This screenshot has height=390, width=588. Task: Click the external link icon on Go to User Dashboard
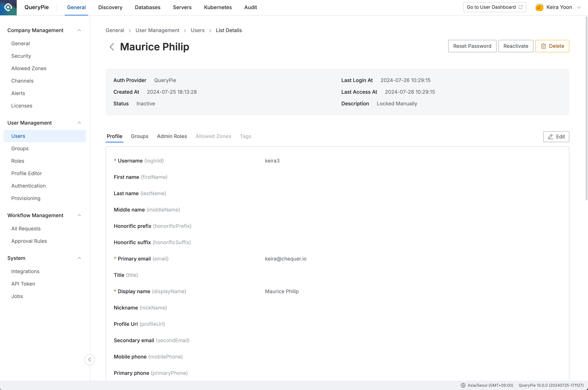tap(520, 7)
